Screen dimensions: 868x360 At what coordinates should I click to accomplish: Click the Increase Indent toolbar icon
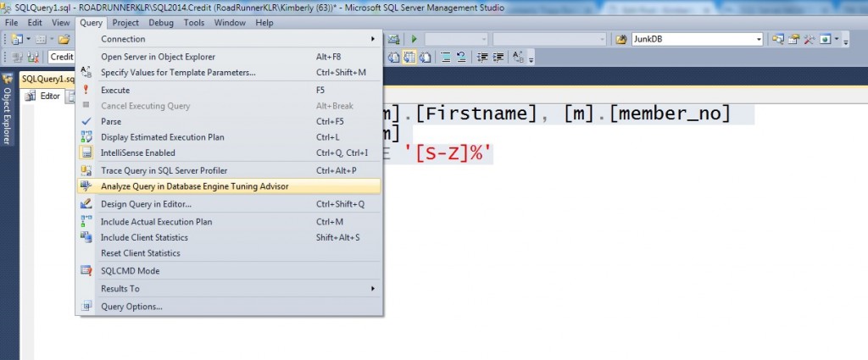click(x=498, y=57)
